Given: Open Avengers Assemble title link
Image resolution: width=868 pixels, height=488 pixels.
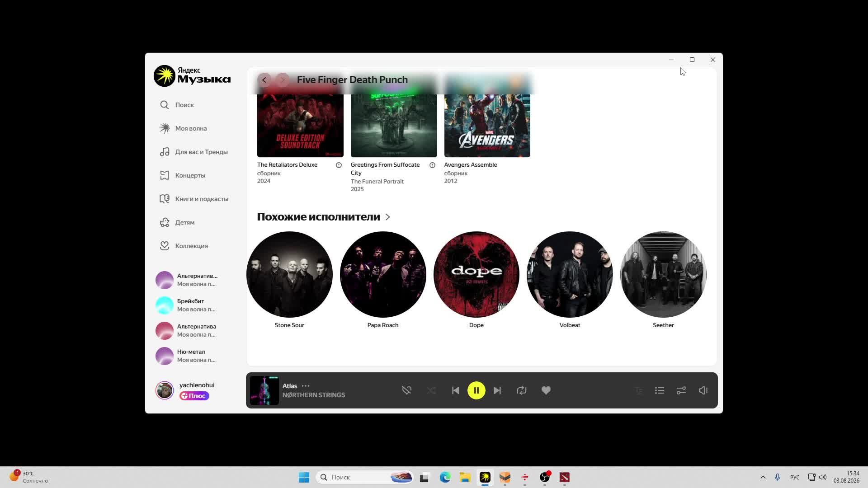Looking at the screenshot, I should pos(471,165).
